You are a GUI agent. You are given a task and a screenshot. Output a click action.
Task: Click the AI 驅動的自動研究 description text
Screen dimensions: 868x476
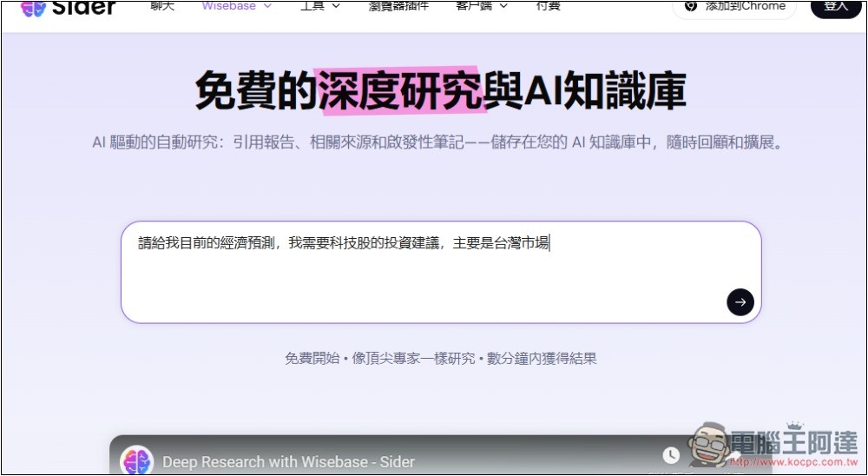point(438,142)
